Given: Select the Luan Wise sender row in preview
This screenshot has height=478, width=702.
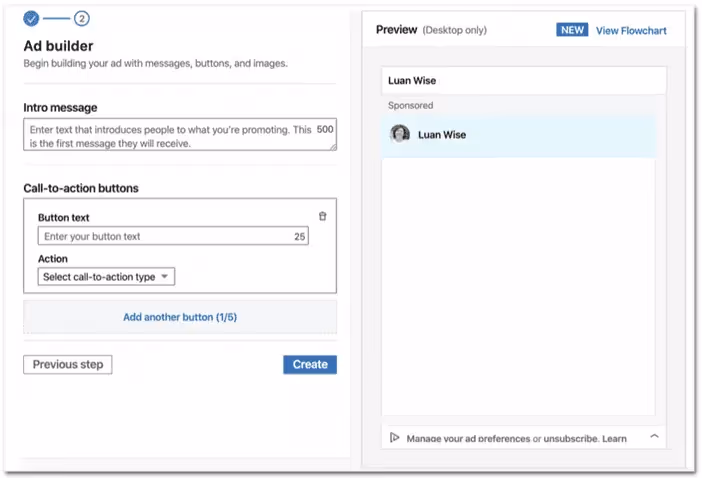Looking at the screenshot, I should pyautogui.click(x=518, y=136).
